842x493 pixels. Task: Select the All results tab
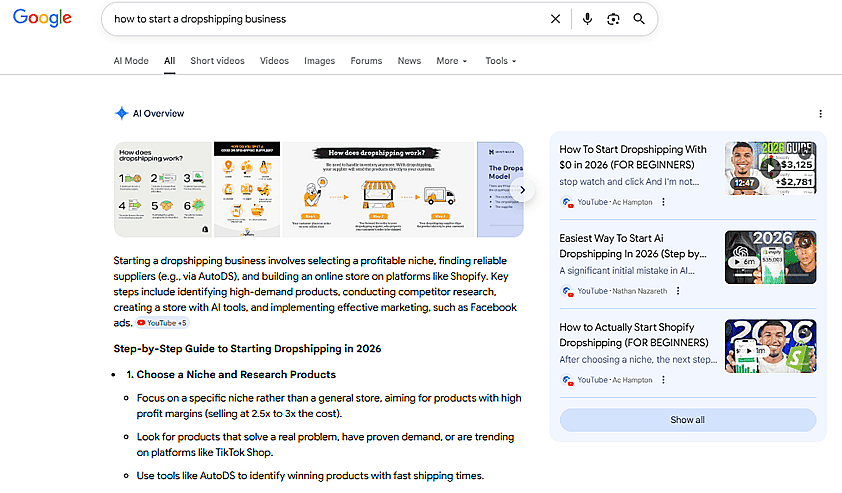click(170, 61)
